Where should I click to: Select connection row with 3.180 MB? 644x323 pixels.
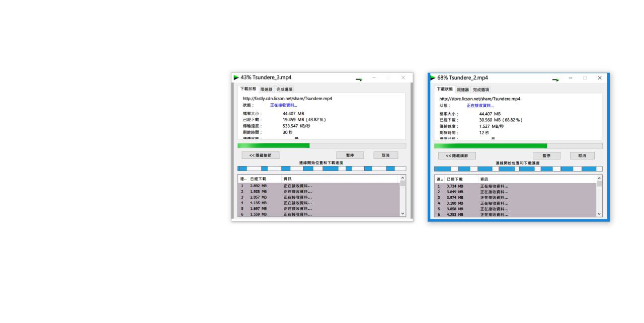515,203
